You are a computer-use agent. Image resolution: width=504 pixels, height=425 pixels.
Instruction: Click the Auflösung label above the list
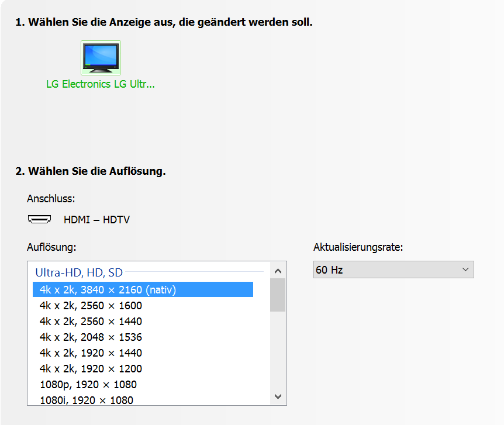(x=52, y=247)
